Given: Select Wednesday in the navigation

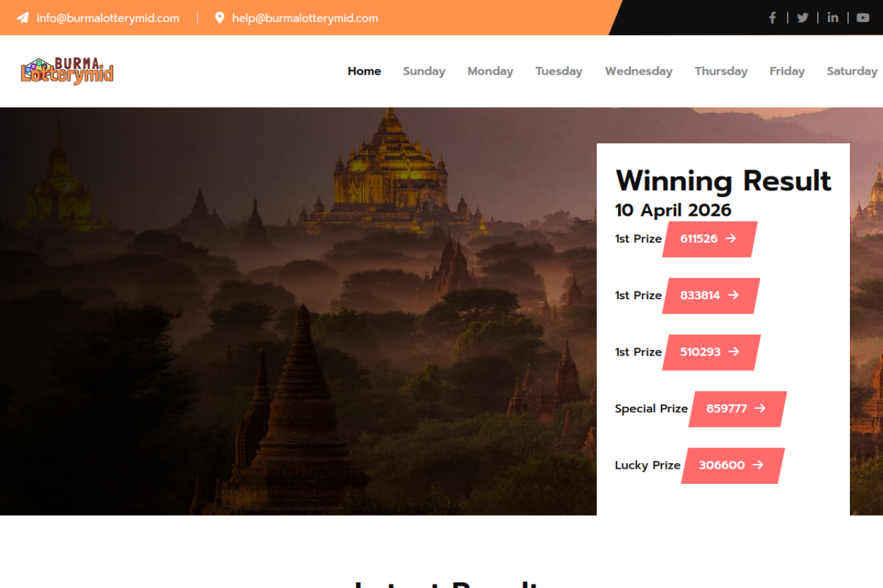Looking at the screenshot, I should click(639, 71).
